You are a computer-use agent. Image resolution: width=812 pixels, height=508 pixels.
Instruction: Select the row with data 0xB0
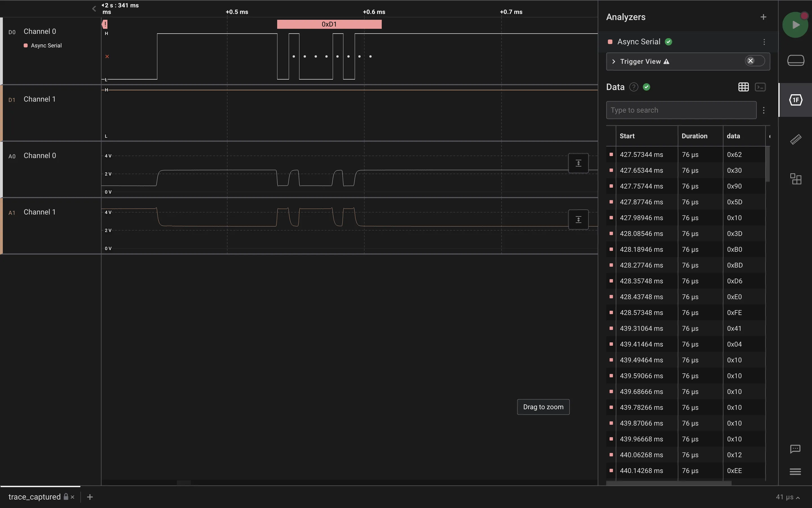(686, 249)
